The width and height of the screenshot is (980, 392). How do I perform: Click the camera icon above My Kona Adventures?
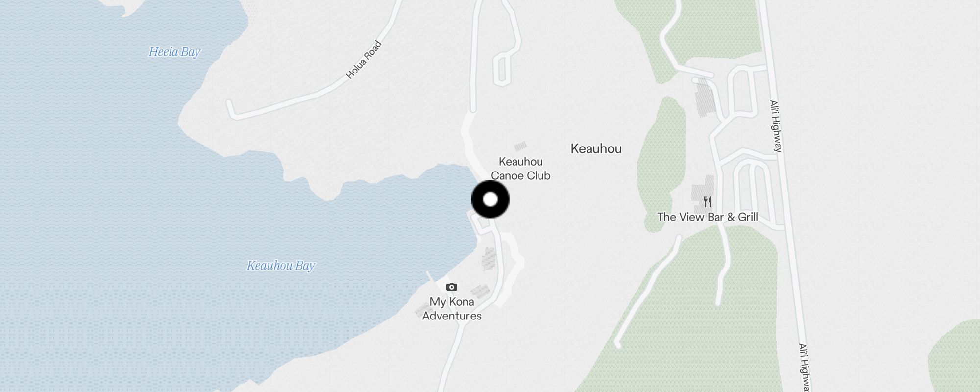click(452, 287)
